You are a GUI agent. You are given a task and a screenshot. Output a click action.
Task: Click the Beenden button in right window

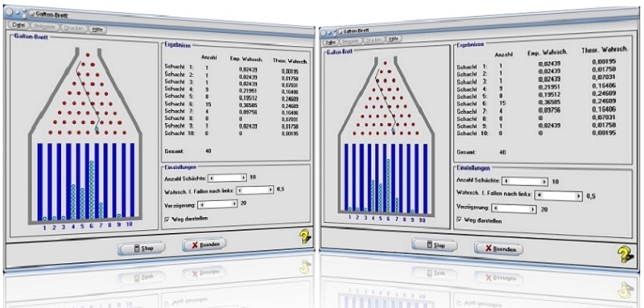click(x=499, y=248)
